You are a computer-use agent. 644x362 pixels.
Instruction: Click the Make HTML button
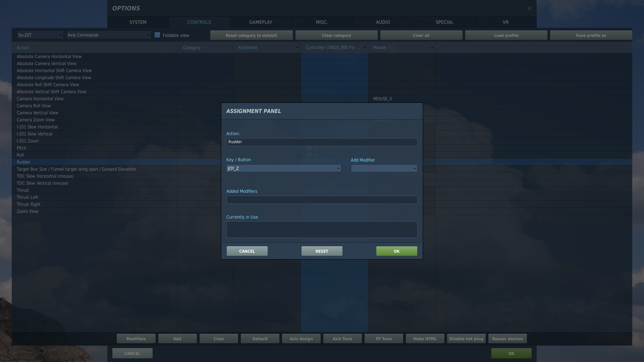point(425,339)
